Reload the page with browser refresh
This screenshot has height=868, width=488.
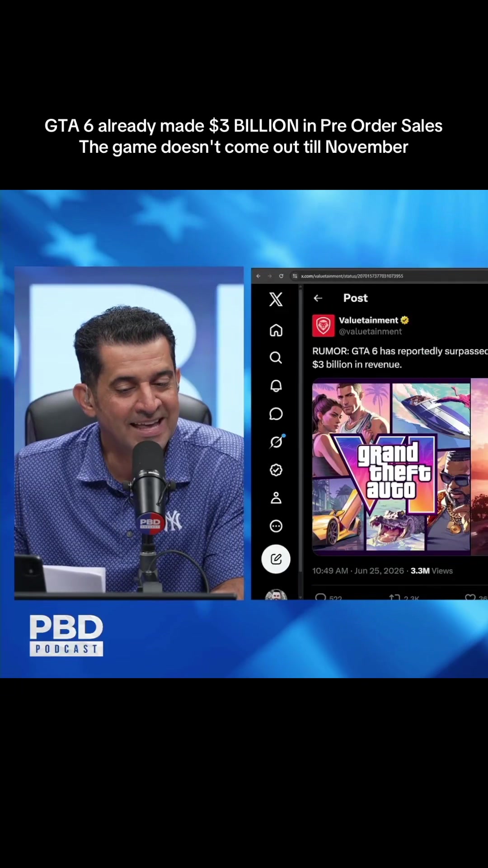(281, 276)
